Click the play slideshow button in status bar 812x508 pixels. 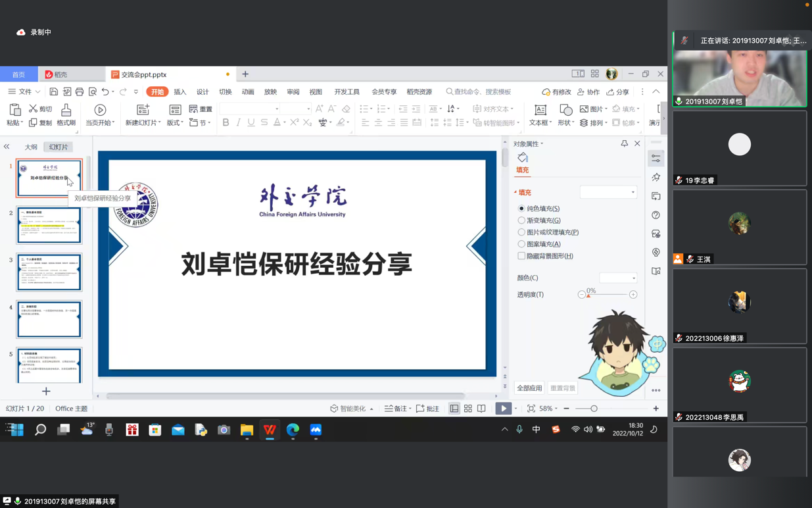coord(503,409)
